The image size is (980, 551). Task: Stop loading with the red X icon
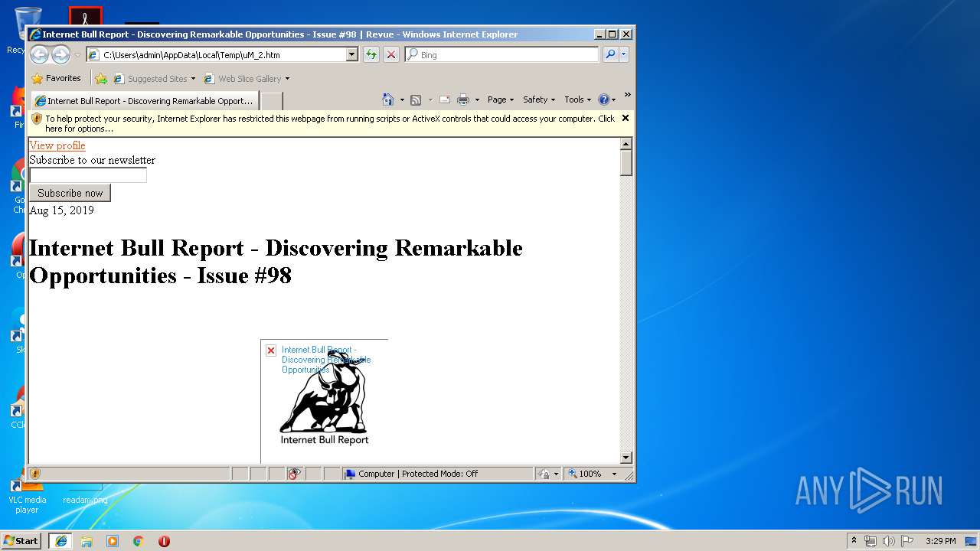click(391, 54)
